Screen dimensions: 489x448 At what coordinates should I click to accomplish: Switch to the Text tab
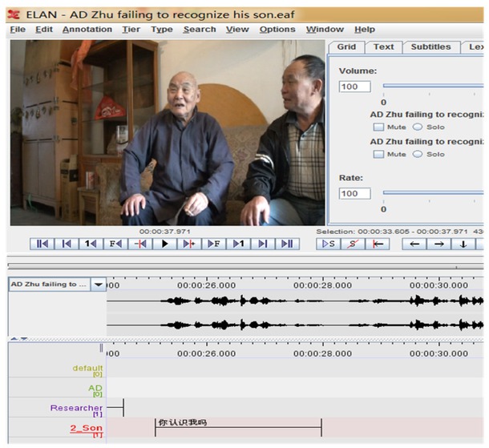point(384,46)
